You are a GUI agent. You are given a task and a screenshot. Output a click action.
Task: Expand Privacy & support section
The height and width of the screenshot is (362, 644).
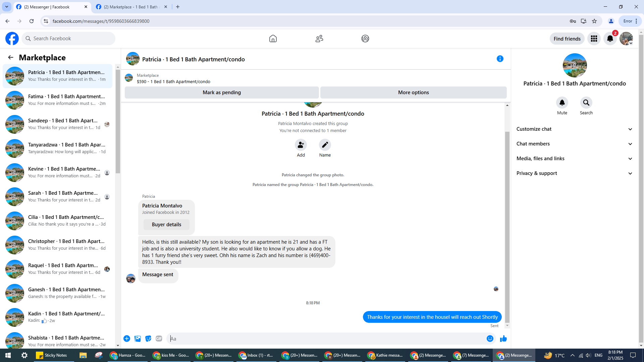574,173
